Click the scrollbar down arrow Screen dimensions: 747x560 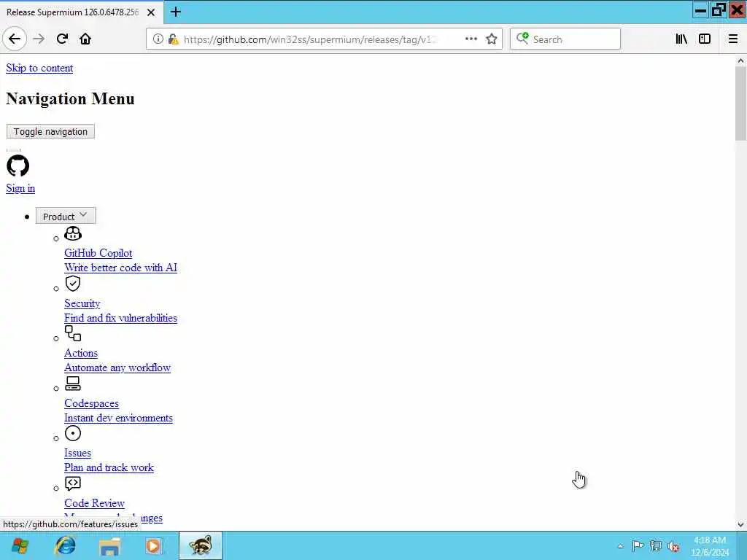tap(740, 525)
